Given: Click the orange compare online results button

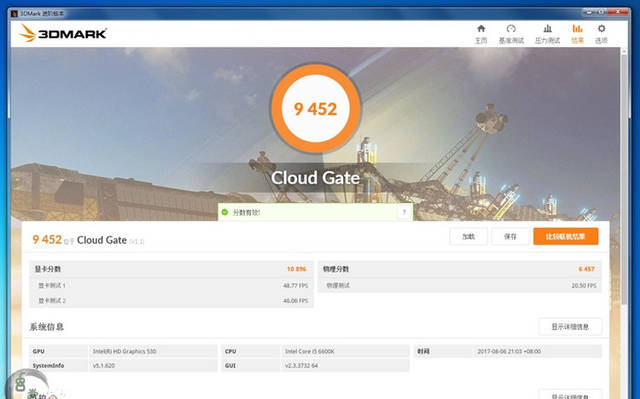Looking at the screenshot, I should [x=566, y=236].
